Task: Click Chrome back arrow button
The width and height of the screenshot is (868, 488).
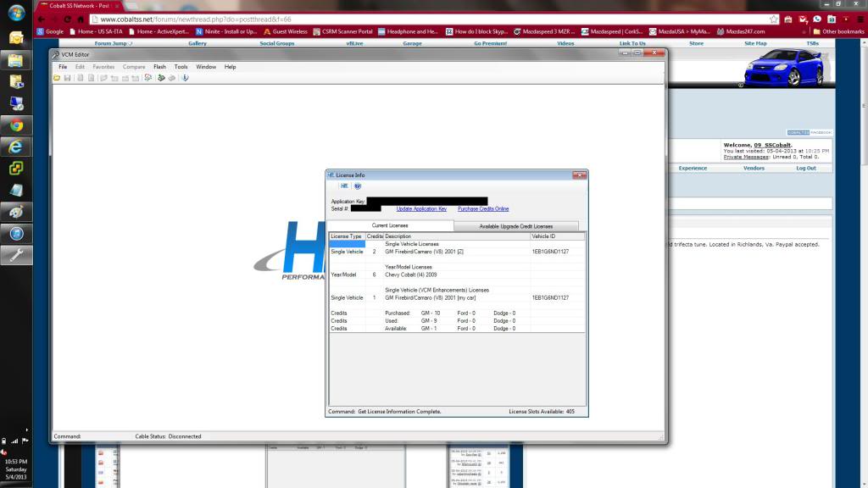Action: 42,19
